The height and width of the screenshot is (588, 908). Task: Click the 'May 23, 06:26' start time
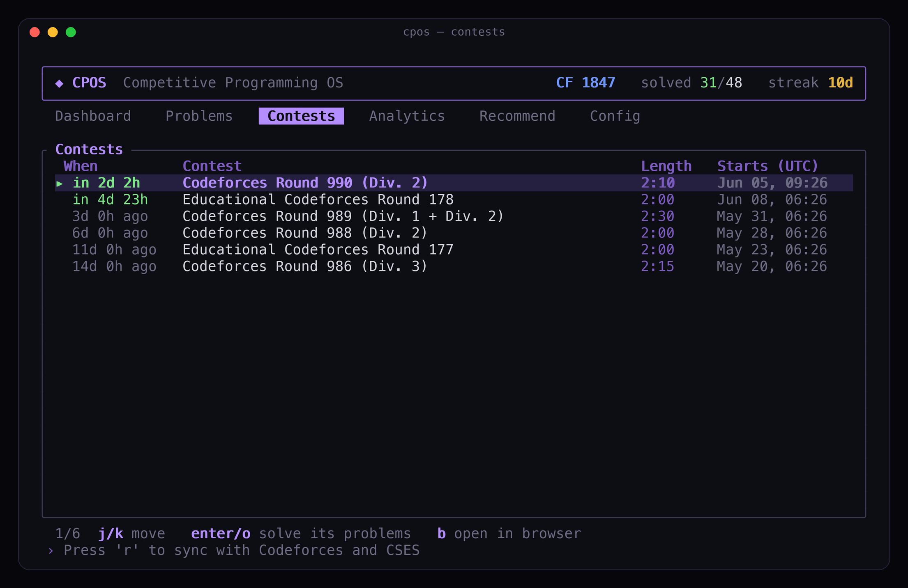pos(772,250)
